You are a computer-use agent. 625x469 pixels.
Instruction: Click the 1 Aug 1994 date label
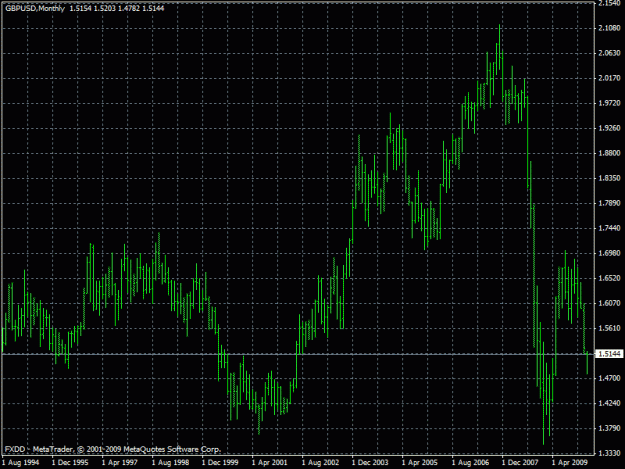pyautogui.click(x=20, y=463)
